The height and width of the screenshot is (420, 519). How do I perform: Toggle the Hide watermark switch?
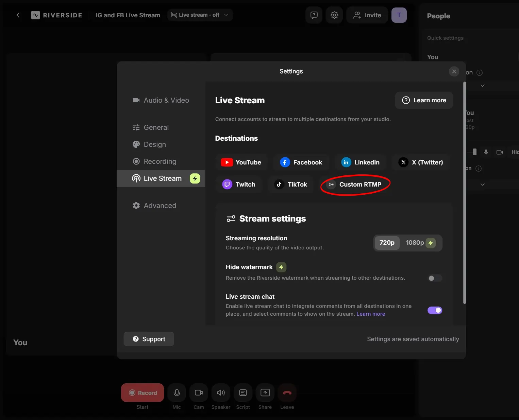(x=435, y=278)
